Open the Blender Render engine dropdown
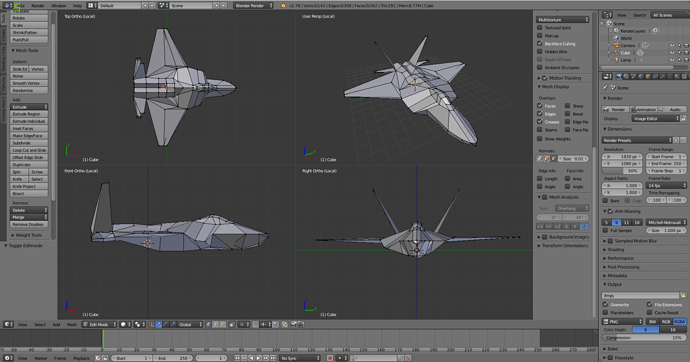The image size is (690, 362). pos(253,6)
